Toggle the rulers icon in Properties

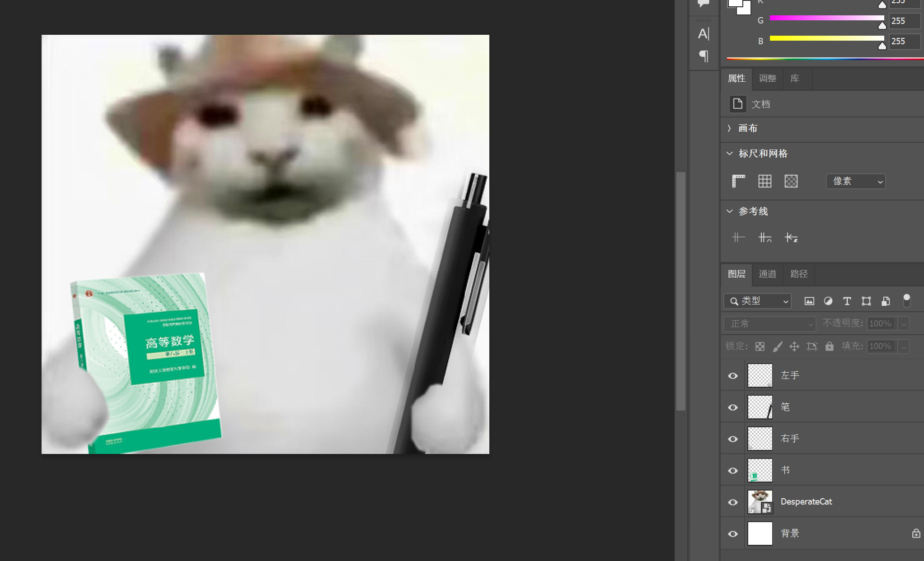point(738,181)
